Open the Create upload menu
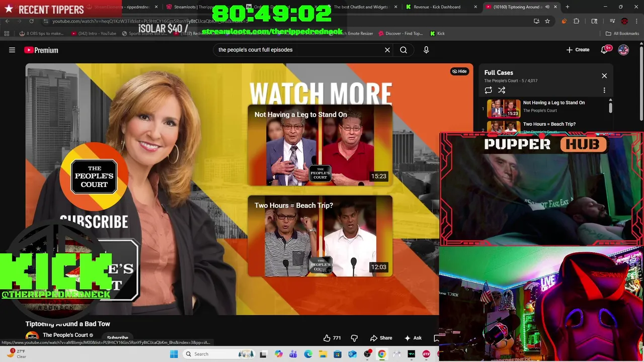644x362 pixels. [578, 50]
